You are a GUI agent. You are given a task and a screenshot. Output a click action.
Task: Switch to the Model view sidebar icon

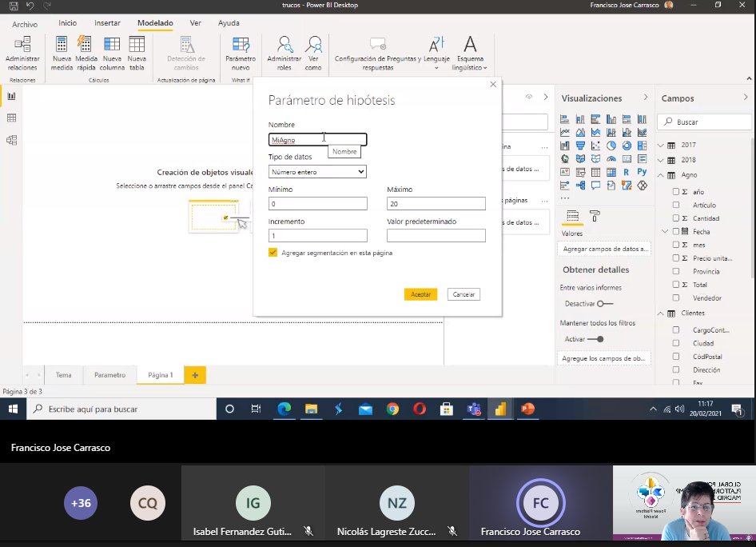pos(11,140)
